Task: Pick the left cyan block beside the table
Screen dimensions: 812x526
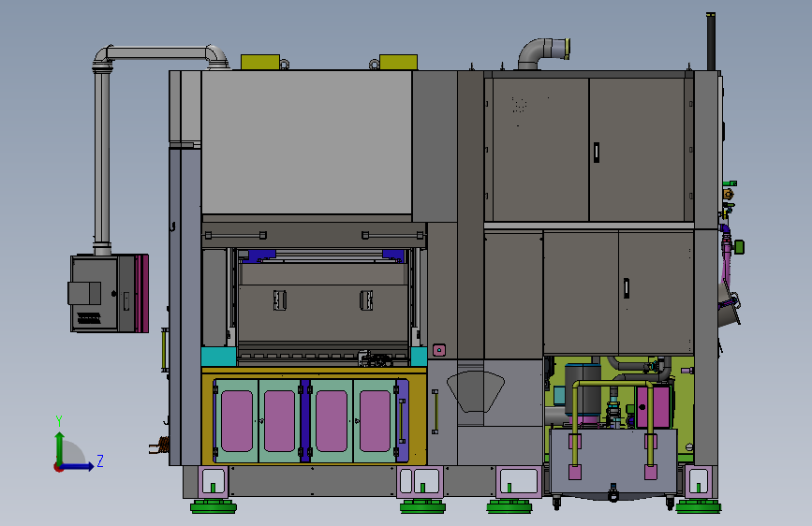Action: (x=218, y=357)
